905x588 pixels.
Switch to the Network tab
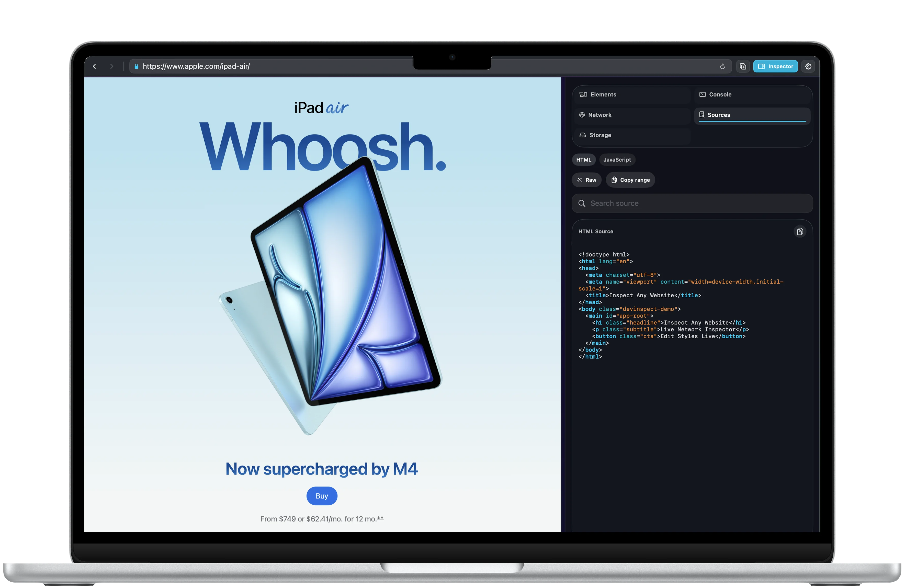pyautogui.click(x=632, y=115)
